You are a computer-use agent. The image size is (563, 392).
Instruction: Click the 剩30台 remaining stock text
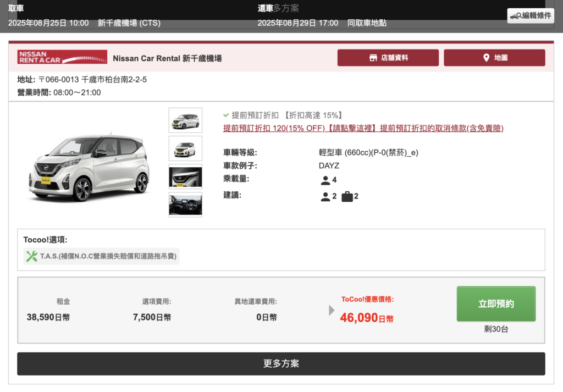[496, 329]
